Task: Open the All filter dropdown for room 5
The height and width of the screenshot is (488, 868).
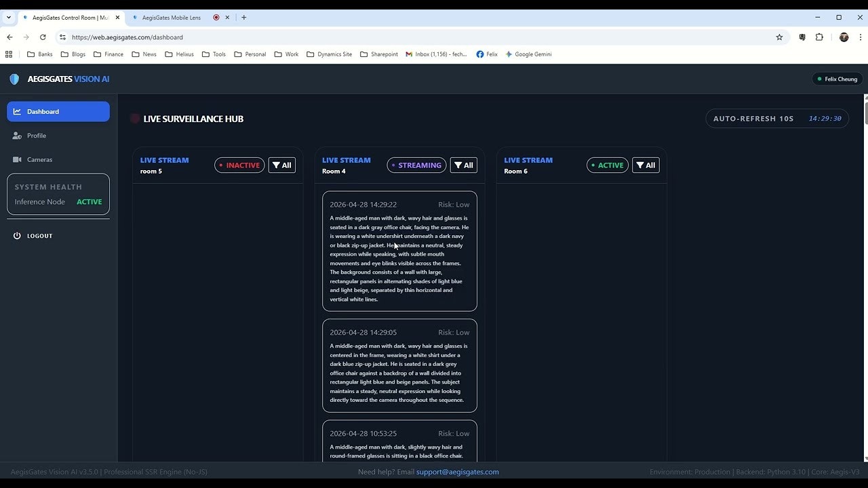Action: pyautogui.click(x=281, y=165)
